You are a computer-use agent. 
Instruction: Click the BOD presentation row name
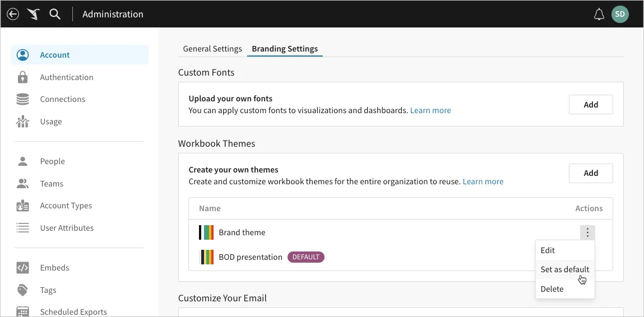click(x=251, y=258)
